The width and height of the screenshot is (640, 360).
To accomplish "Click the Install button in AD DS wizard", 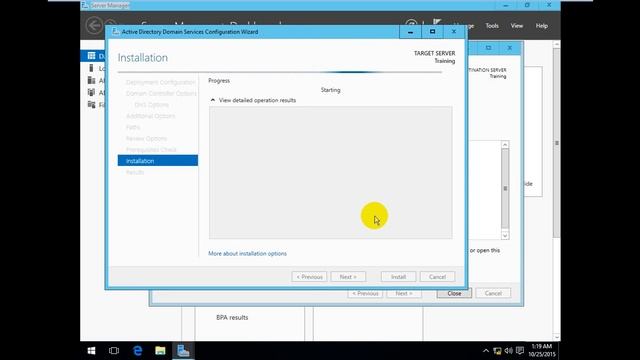I will [398, 277].
